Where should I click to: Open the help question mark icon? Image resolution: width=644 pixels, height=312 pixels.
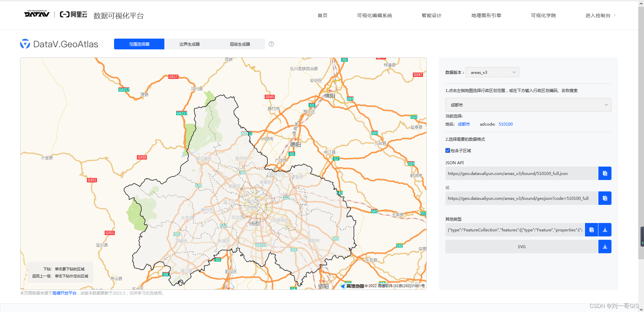coord(271,44)
